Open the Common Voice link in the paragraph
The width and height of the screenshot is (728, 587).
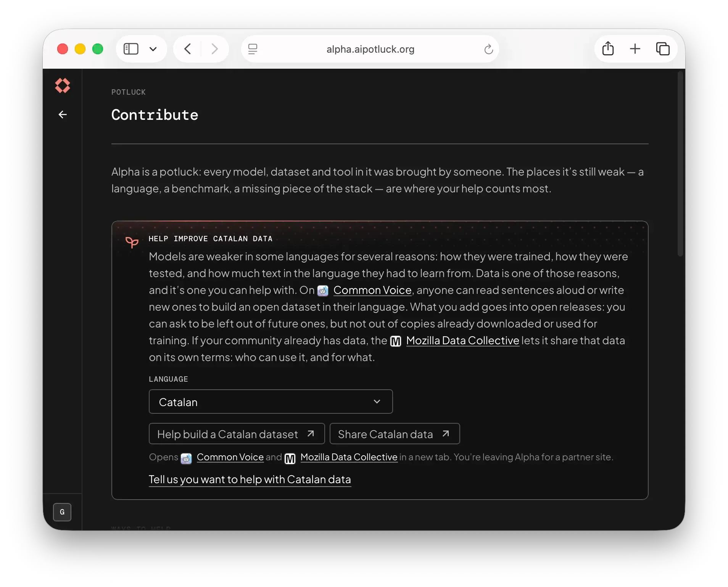point(372,290)
